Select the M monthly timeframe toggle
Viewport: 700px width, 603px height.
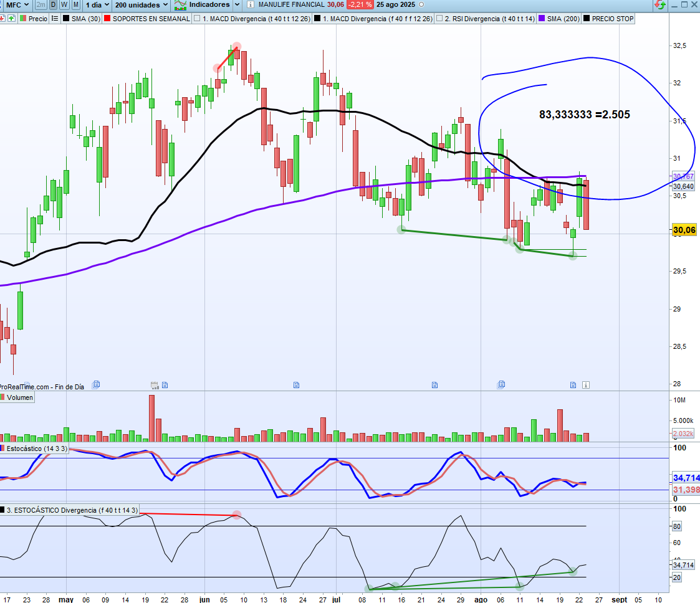coord(76,5)
